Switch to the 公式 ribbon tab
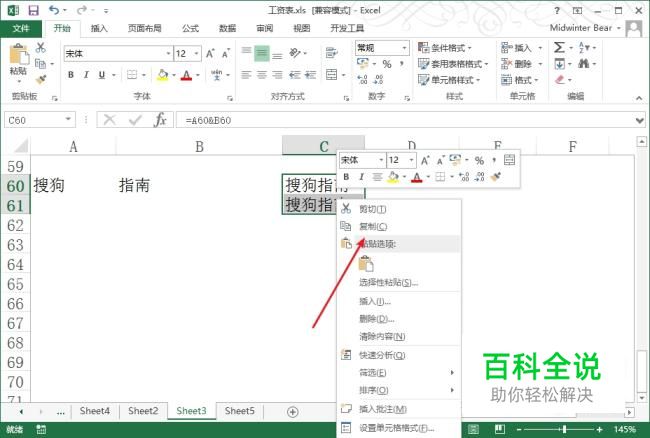The image size is (650, 438). (190, 28)
